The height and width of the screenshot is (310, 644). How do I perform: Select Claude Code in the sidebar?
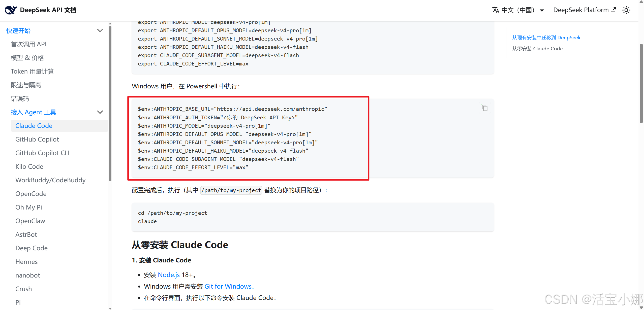[x=59, y=126]
